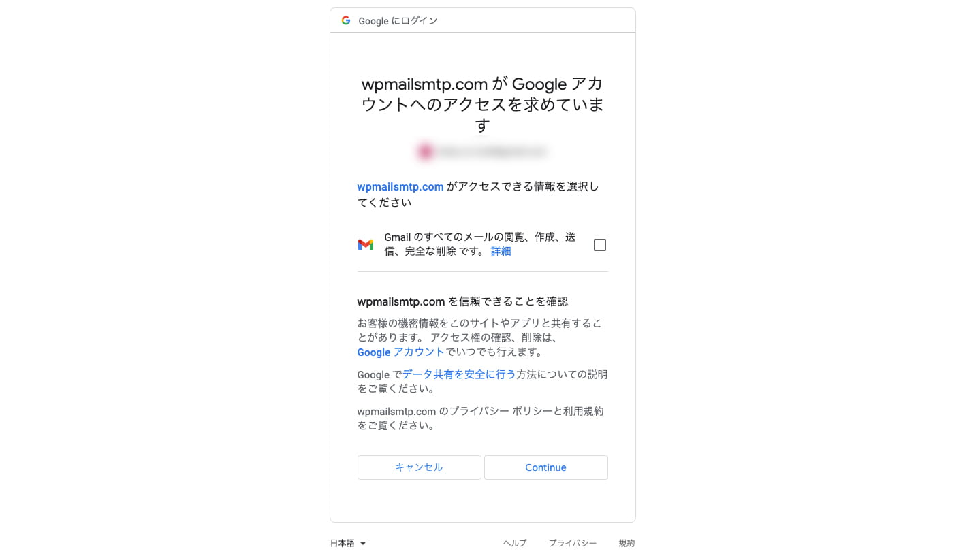This screenshot has height=560, width=965.
Task: Click the blue wpmailsmtp.com link
Action: tap(400, 186)
